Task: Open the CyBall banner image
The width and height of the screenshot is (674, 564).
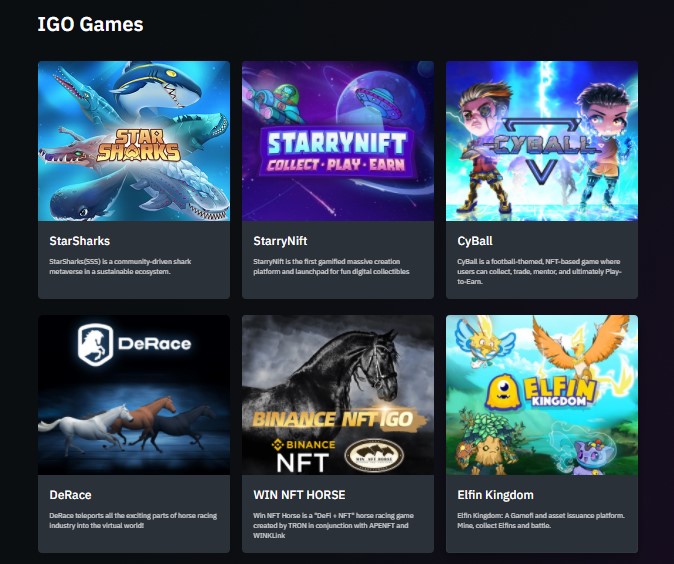Action: 542,141
